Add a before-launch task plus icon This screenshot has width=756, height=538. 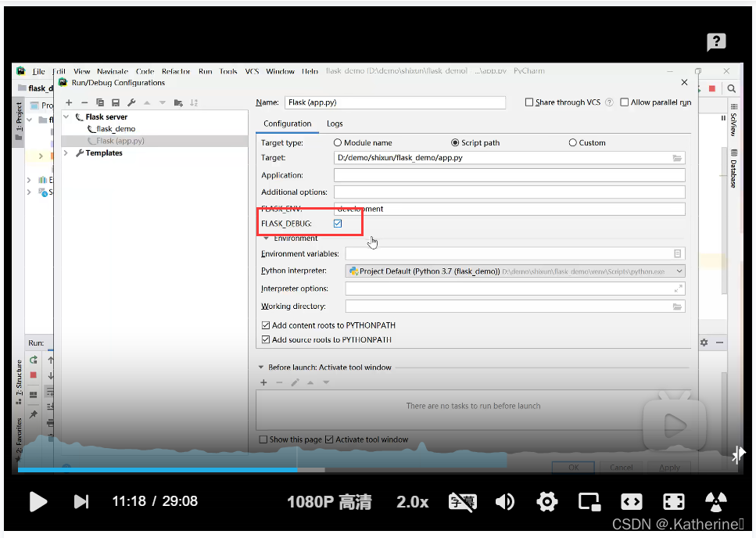pyautogui.click(x=263, y=382)
